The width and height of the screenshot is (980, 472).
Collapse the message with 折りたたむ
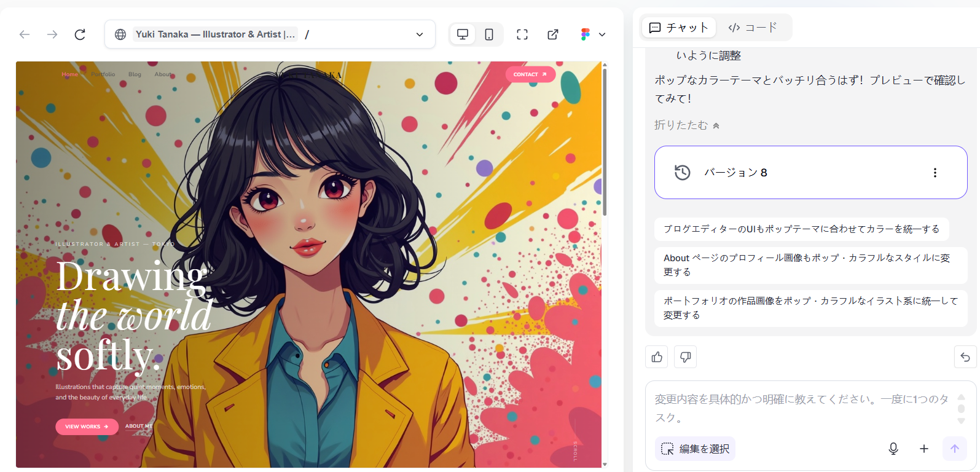point(687,125)
